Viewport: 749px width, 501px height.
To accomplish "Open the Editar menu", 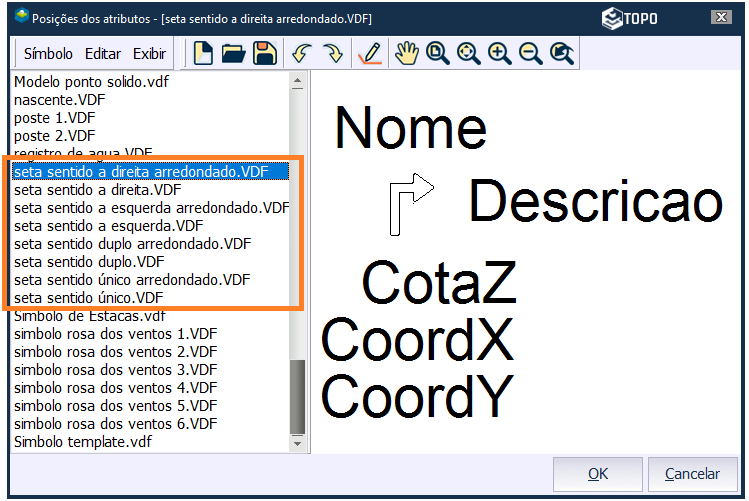I will (x=103, y=54).
